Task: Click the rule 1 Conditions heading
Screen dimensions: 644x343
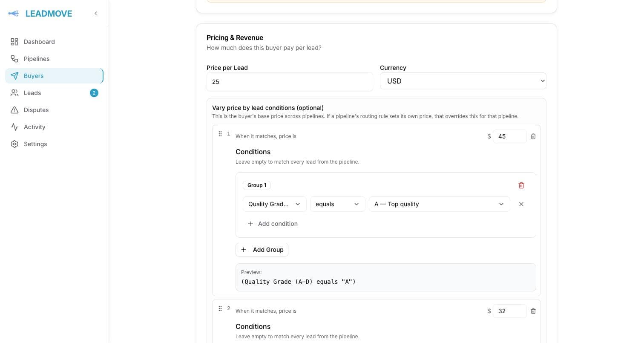Action: 253,152
